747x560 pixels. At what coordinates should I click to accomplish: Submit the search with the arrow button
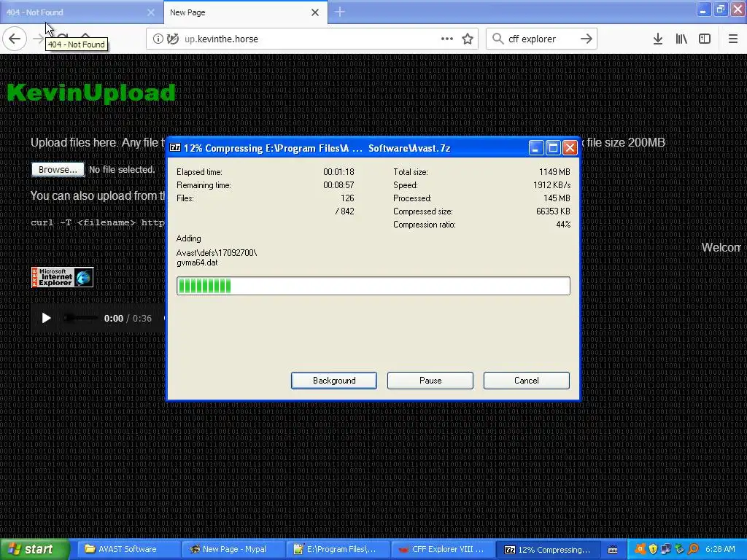tap(587, 39)
